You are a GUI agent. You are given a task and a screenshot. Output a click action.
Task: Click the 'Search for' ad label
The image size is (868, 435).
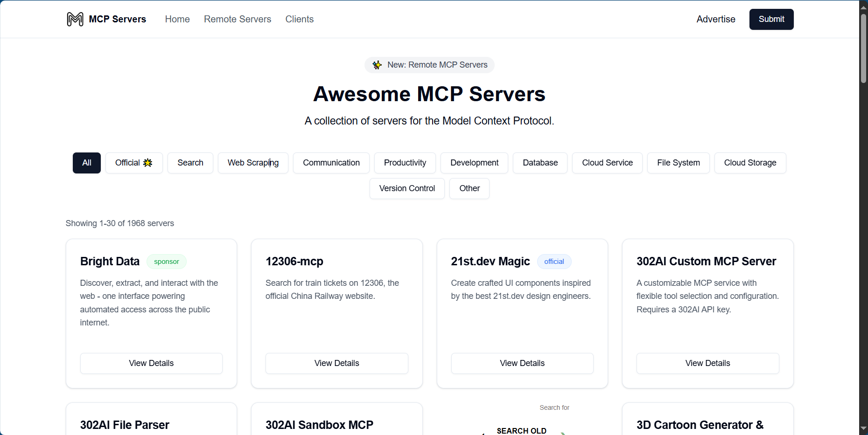pyautogui.click(x=554, y=407)
